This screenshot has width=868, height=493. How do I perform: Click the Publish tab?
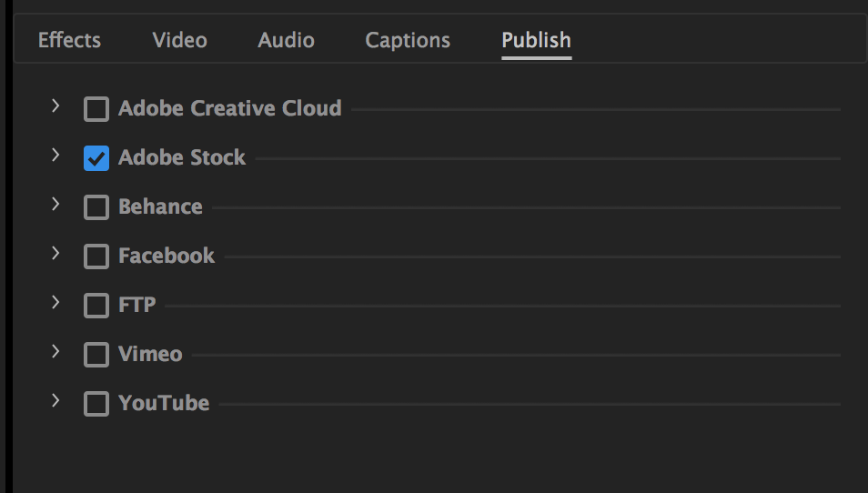[536, 41]
